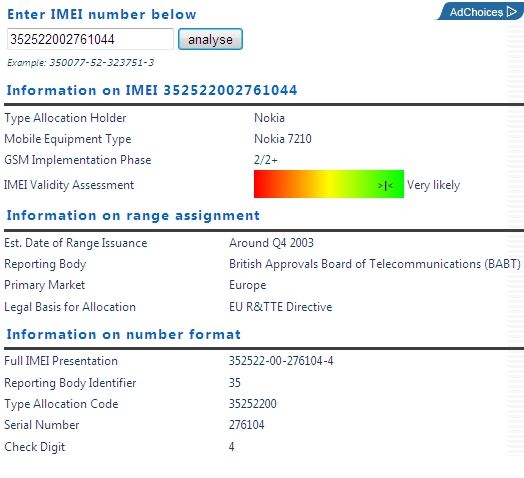
Task: Click the 'Information on IMEI 352522002761044' heading
Action: 152,90
